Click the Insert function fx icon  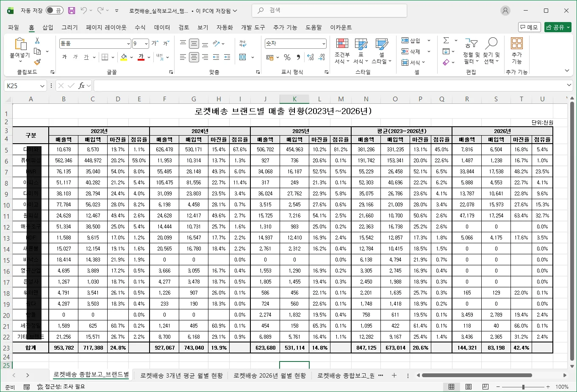[81, 86]
